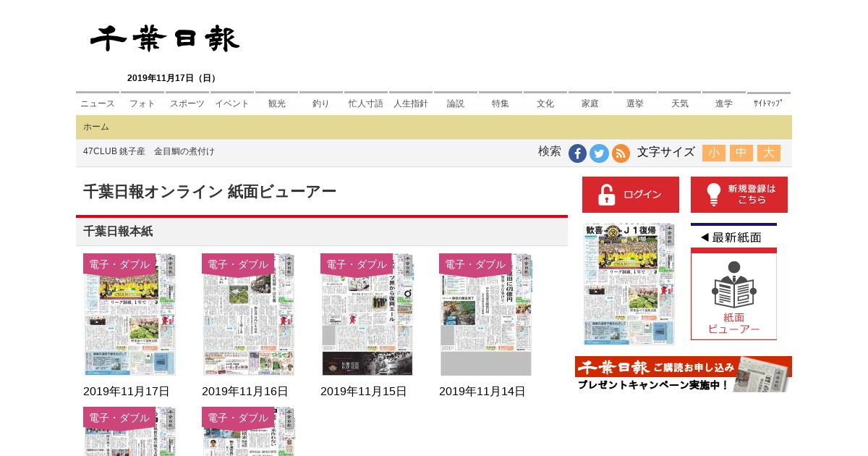Viewport: 868px width, 456px height.
Task: Open the 47CLUB 銚子産 金目鯛の煮付け link
Action: click(x=149, y=151)
